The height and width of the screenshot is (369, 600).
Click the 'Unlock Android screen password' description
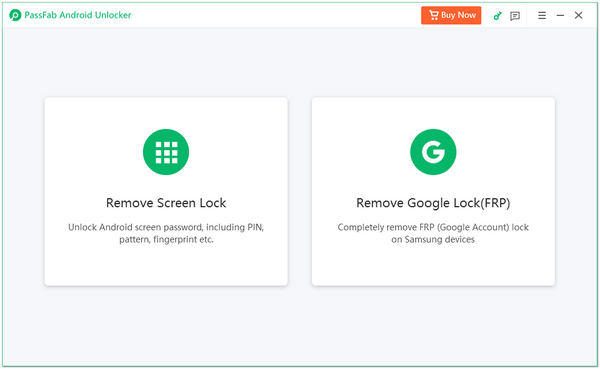pos(166,233)
